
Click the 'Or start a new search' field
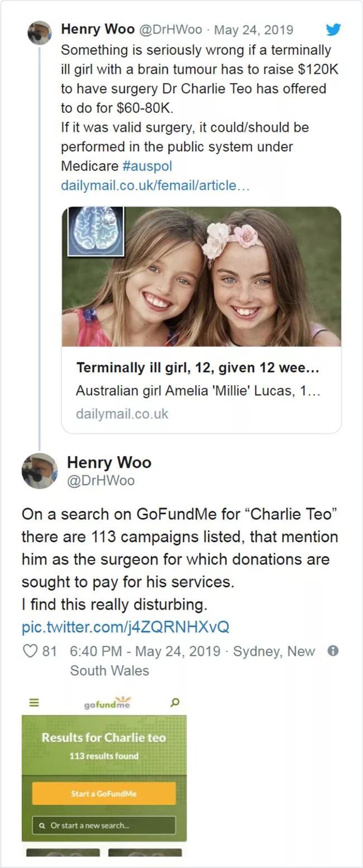[x=104, y=825]
